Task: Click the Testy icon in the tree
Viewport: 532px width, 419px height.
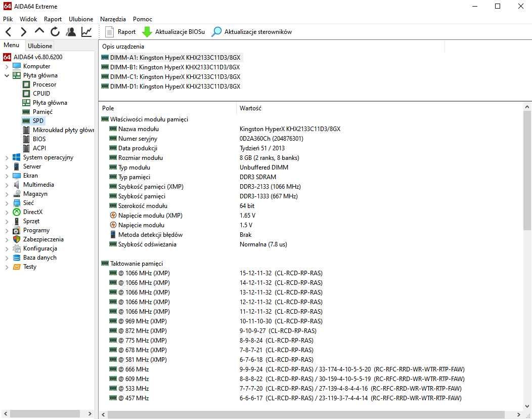Action: 17,267
